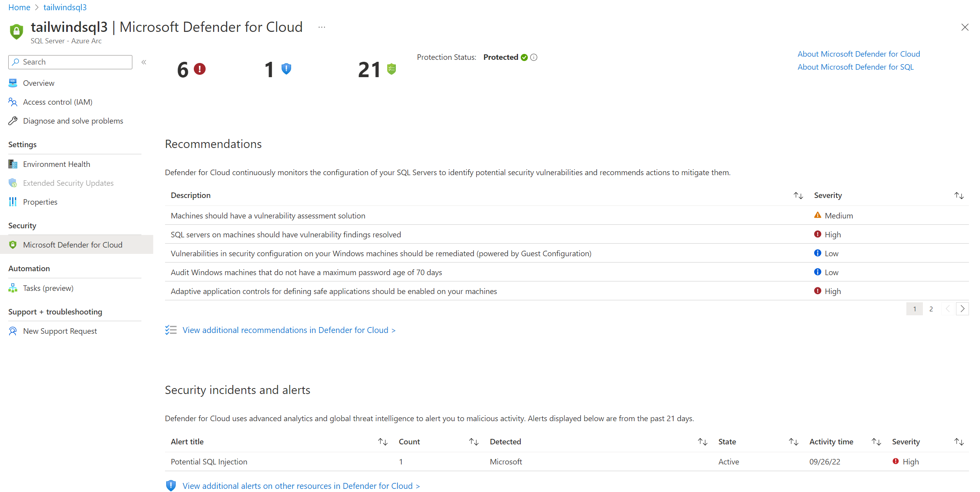View additional recommendations in Defender for Cloud

coord(286,330)
